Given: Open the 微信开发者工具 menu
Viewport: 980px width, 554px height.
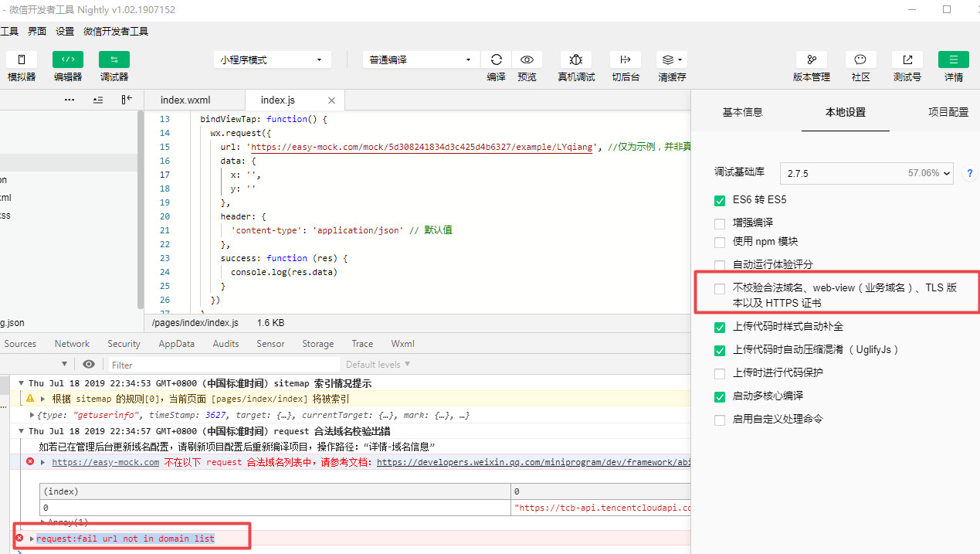Looking at the screenshot, I should [x=116, y=32].
